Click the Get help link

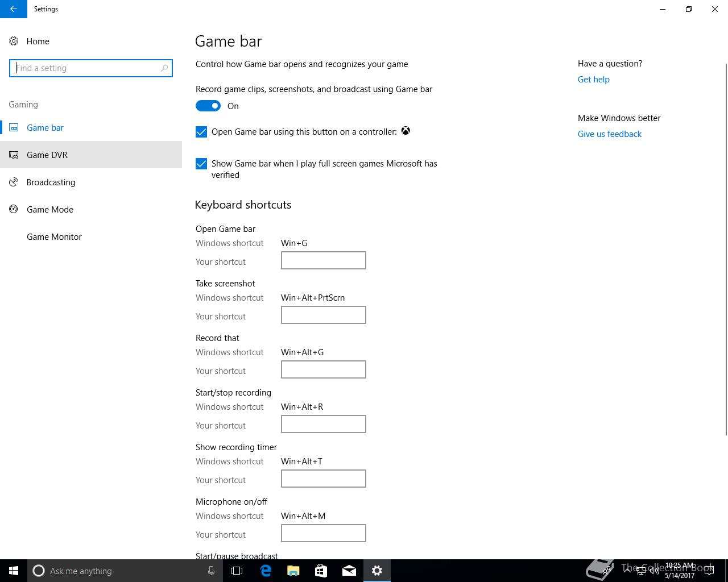point(594,80)
